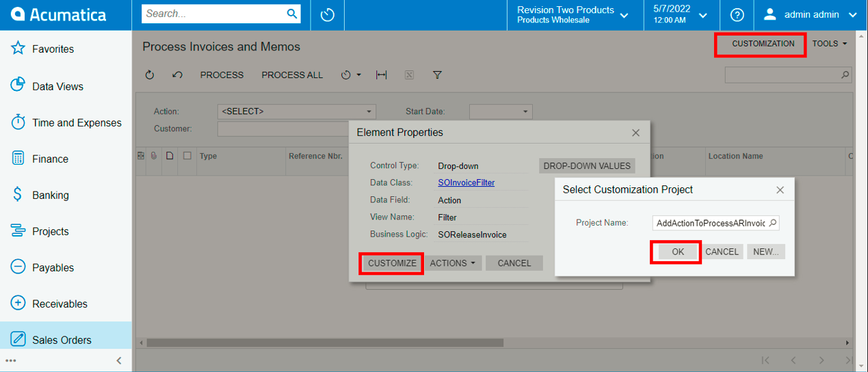Open Finance workspace
Image resolution: width=868 pixels, height=372 pixels.
66,159
